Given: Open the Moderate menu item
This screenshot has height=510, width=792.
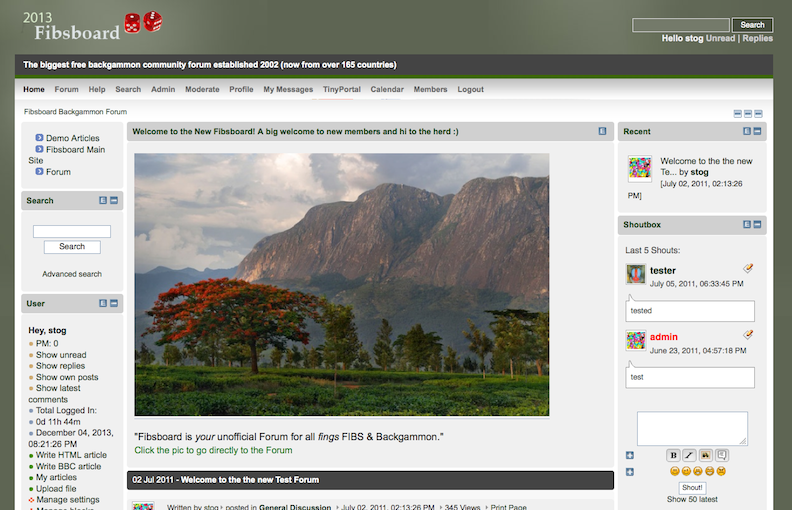Looking at the screenshot, I should tap(202, 89).
